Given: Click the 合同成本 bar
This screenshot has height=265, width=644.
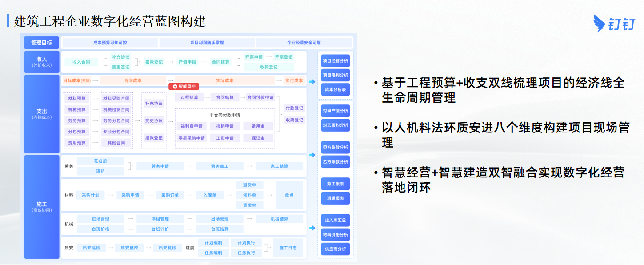Looking at the screenshot, I should click(x=133, y=80).
